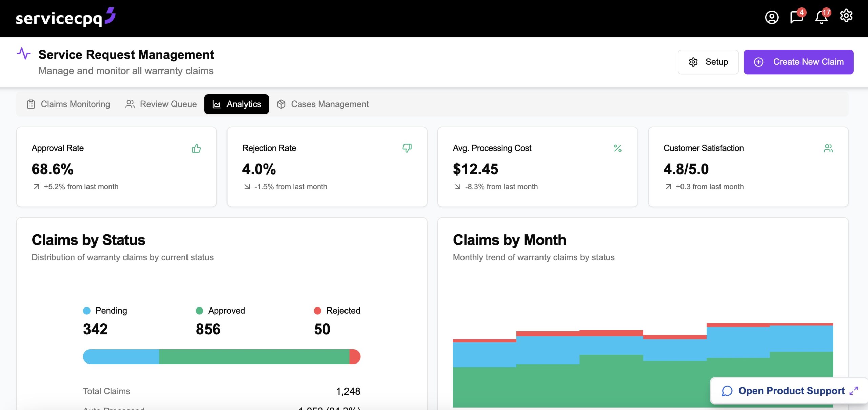Click box icon on Cases Management tab
Image resolution: width=868 pixels, height=410 pixels.
pos(281,104)
